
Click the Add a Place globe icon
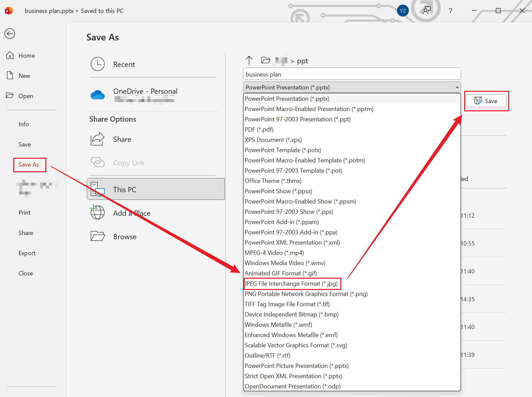tap(98, 212)
